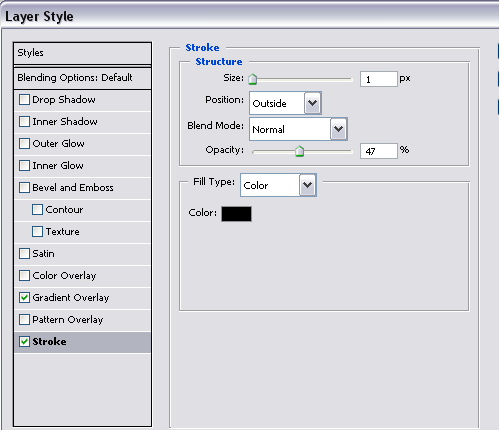Click the Size px input field
The image size is (500, 430).
click(379, 79)
